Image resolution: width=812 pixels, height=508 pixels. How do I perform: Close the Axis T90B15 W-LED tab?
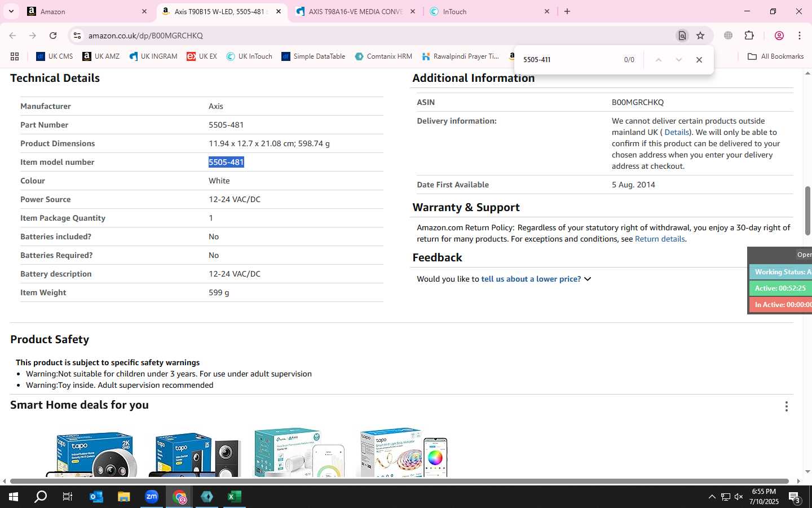(x=279, y=11)
